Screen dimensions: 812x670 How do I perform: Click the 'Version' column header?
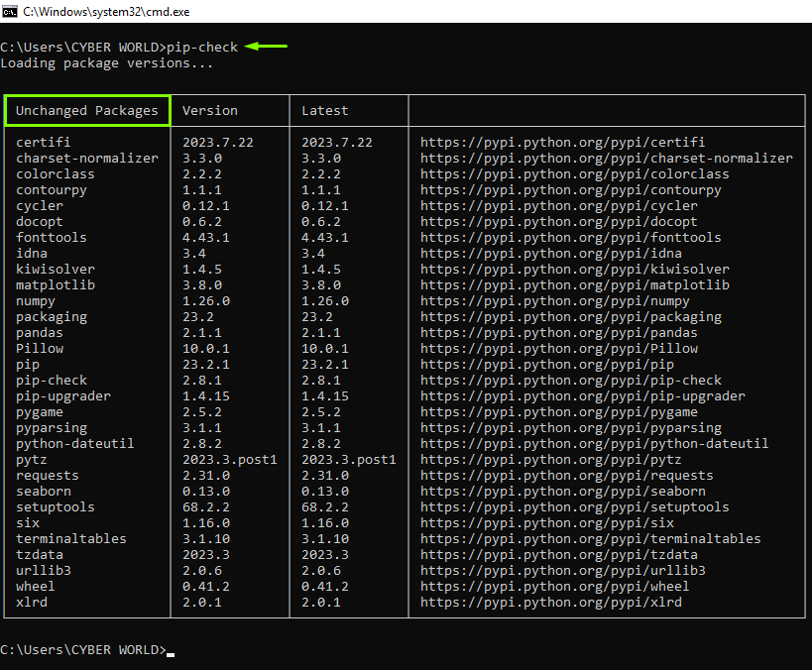point(210,111)
